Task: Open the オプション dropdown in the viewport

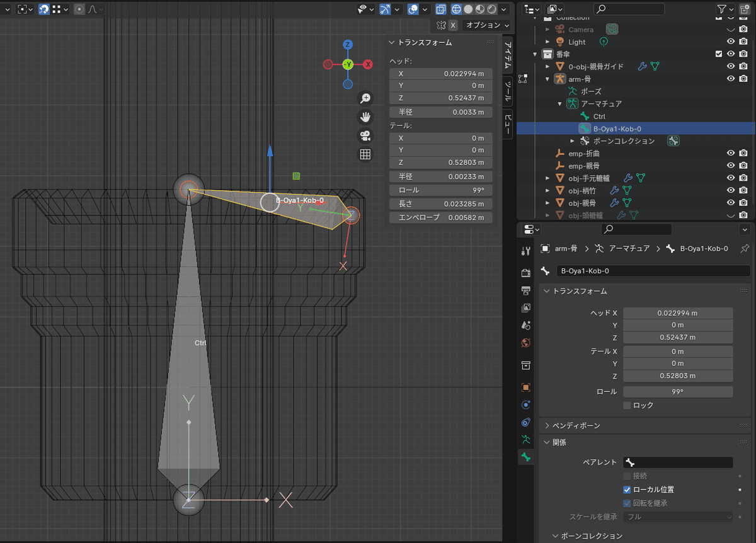Action: tap(486, 25)
